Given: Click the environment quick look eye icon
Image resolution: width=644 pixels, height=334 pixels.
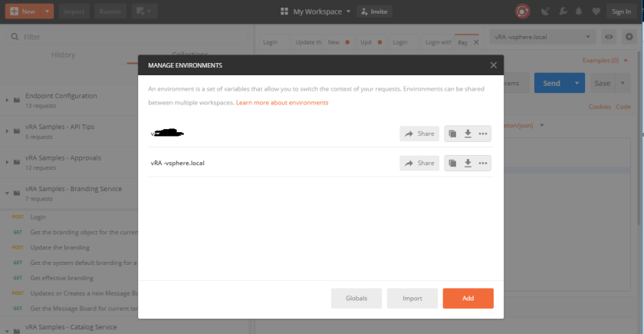Looking at the screenshot, I should coord(609,37).
